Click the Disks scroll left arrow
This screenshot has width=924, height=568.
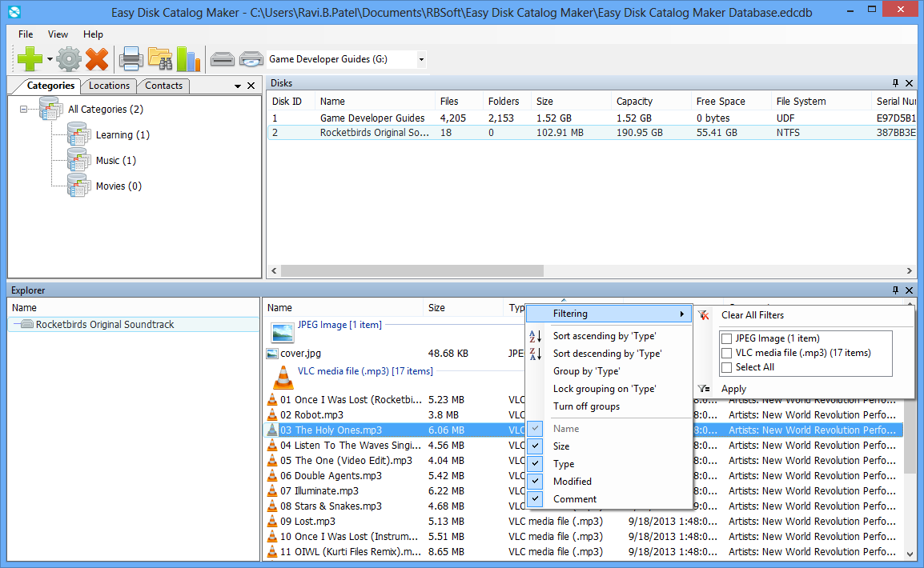(274, 270)
